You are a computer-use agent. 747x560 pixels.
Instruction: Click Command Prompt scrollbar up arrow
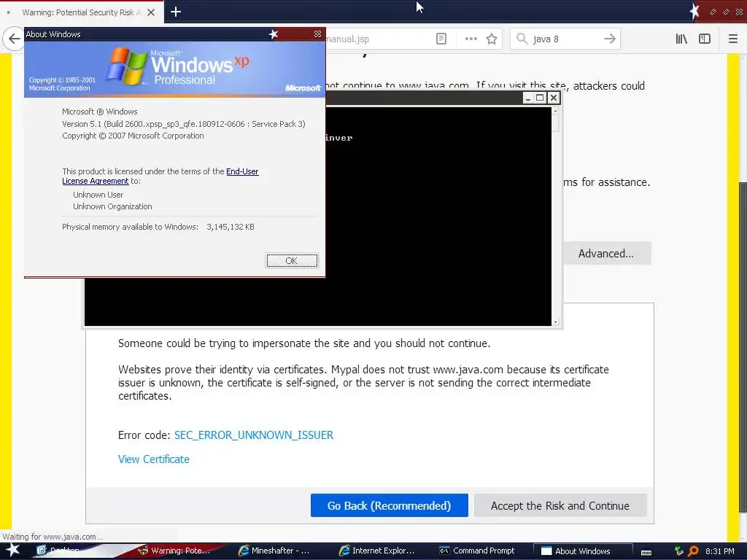(555, 111)
